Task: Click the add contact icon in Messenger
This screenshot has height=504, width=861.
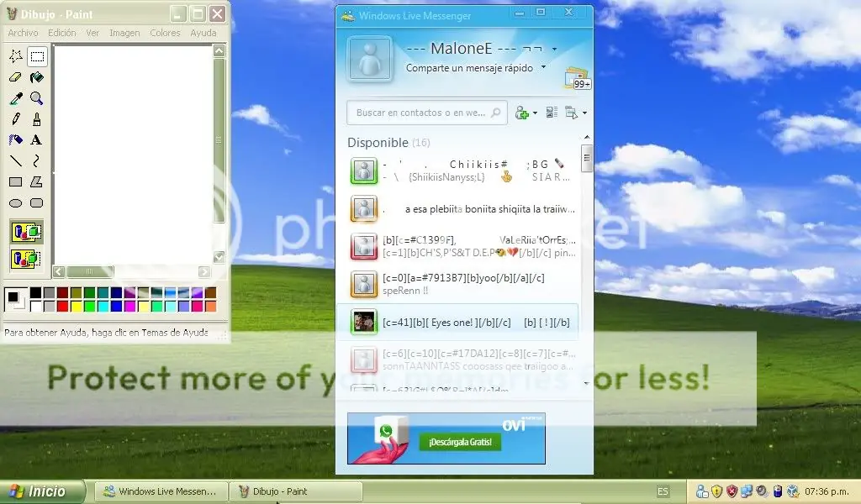Action: (521, 113)
